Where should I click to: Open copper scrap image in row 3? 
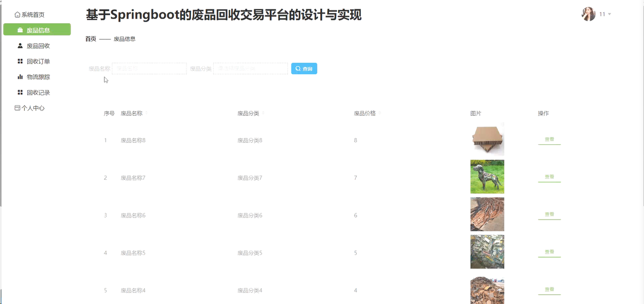coord(487,214)
